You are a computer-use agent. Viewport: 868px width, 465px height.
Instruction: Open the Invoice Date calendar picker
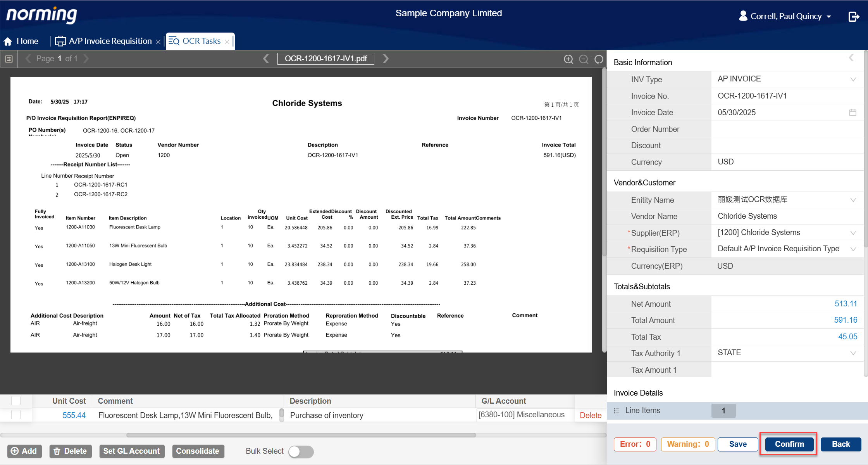point(852,112)
